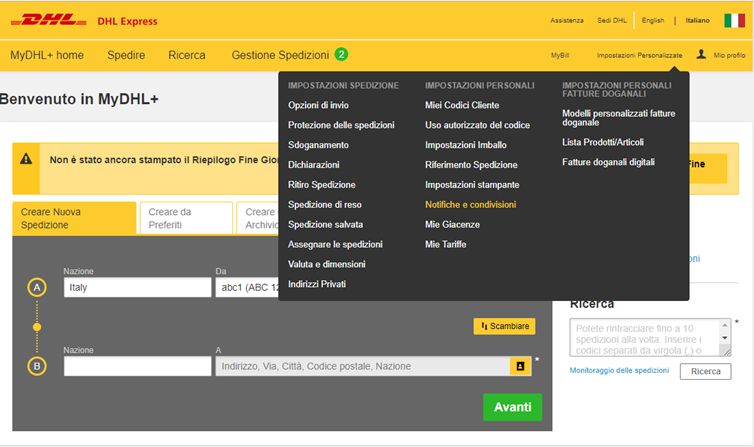Switch language to Italiano
Image resolution: width=754 pixels, height=447 pixels.
coord(697,20)
